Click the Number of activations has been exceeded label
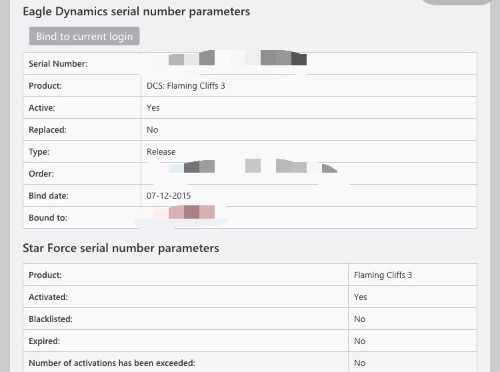The height and width of the screenshot is (372, 500). [112, 363]
